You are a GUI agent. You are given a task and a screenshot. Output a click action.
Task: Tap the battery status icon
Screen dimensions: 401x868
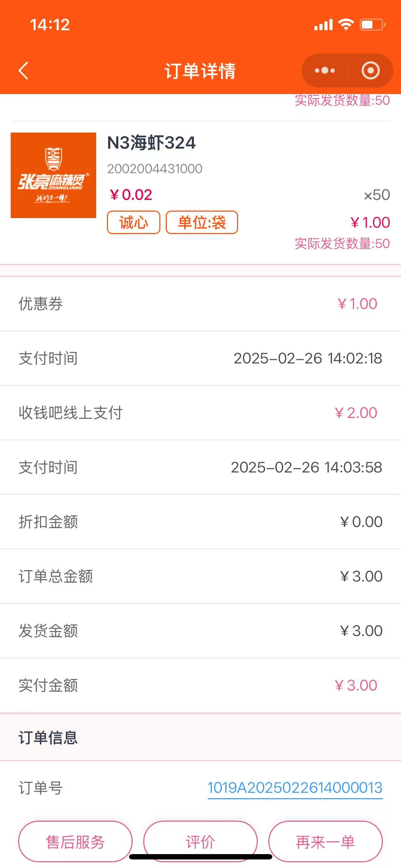coord(372,25)
